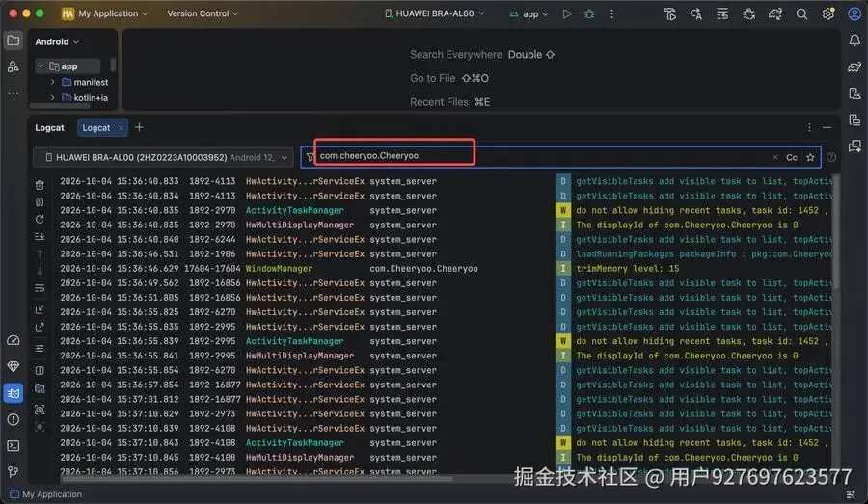Open the Resource Manager sidebar icon
868x504 pixels.
click(14, 66)
